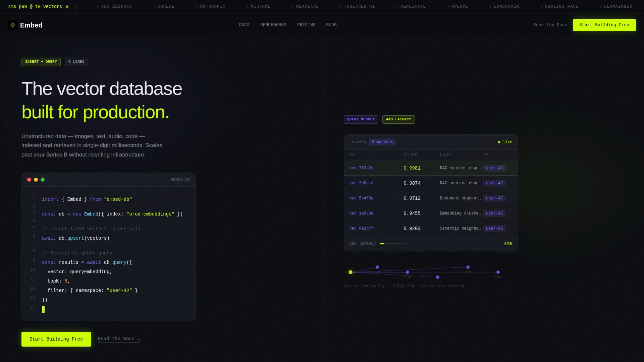Open the Docs nav item
The height and width of the screenshot is (362, 644).
click(x=244, y=25)
